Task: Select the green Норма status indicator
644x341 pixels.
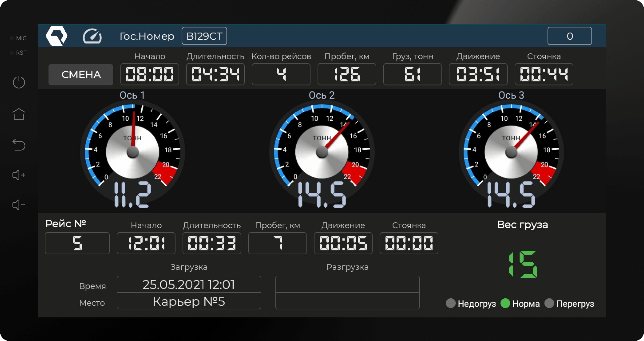Action: tap(505, 303)
